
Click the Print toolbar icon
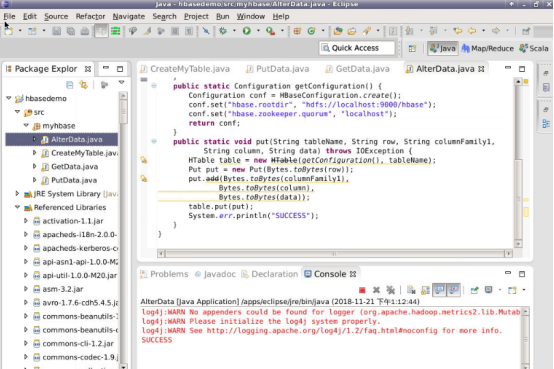(x=85, y=31)
